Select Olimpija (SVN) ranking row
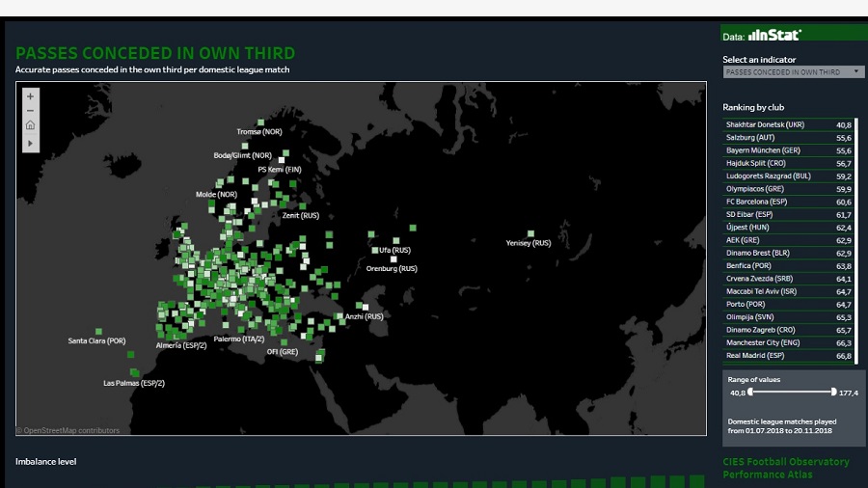 point(788,317)
